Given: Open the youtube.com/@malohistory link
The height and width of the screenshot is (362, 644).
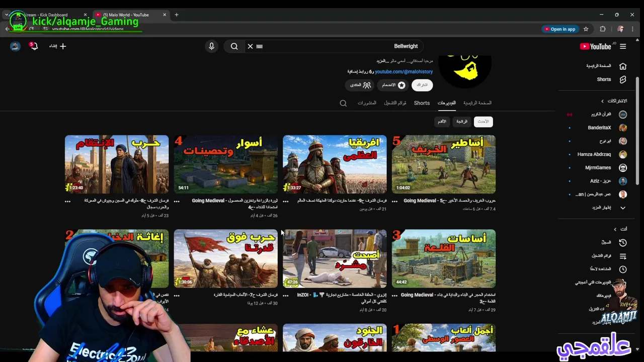Looking at the screenshot, I should (404, 72).
